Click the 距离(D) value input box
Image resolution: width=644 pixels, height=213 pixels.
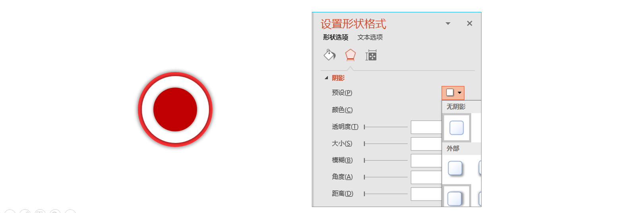pos(426,194)
